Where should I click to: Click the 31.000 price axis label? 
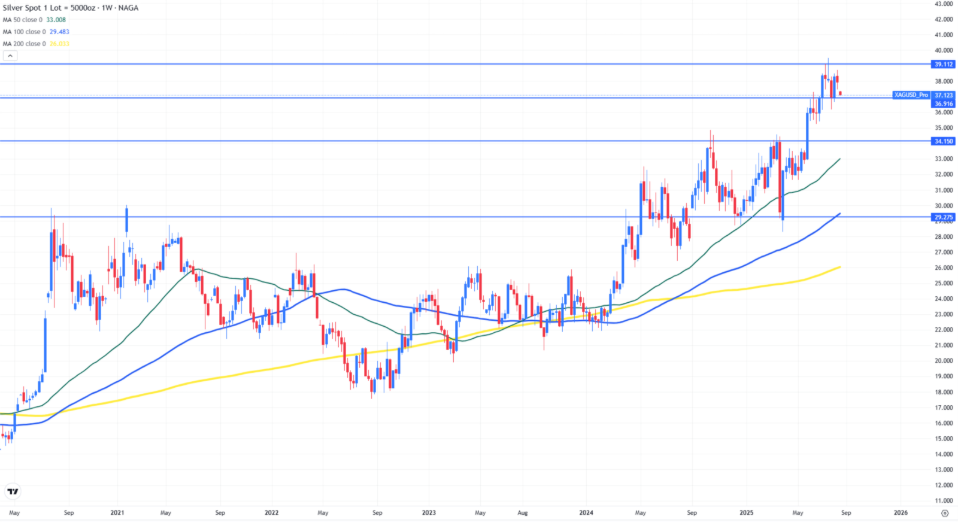click(943, 190)
